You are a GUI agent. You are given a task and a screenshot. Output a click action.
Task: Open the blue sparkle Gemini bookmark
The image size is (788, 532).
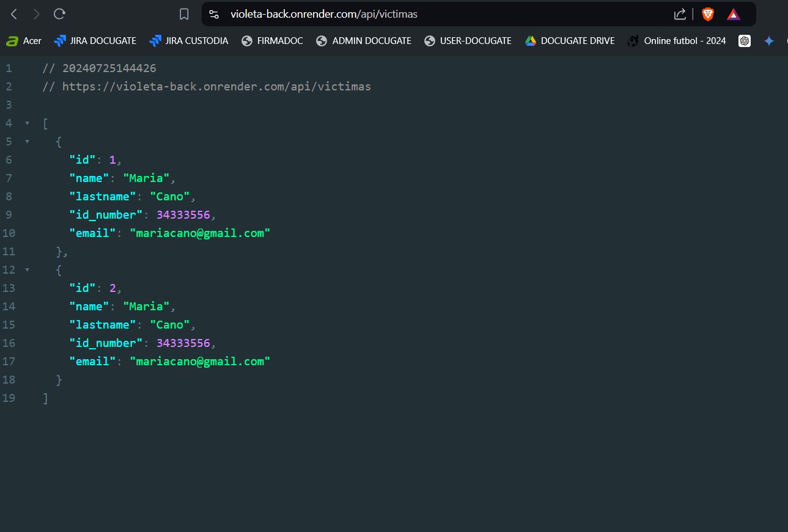(769, 41)
